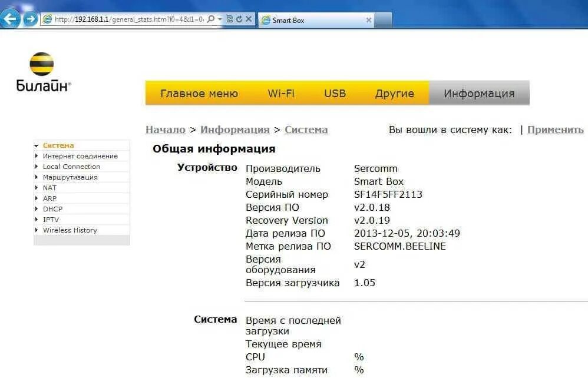Select NAT in the sidebar
Image resolution: width=588 pixels, height=378 pixels.
pos(49,188)
